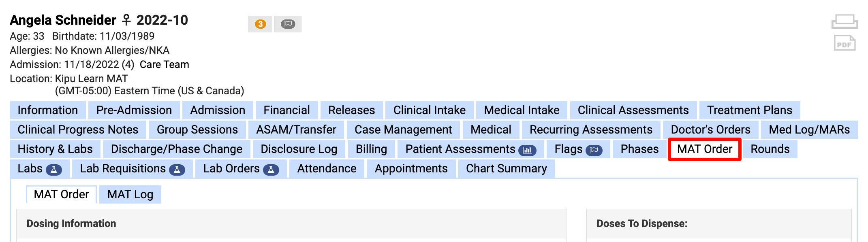Click the flask icon beside Labs
This screenshot has width=868, height=242.
click(x=54, y=170)
